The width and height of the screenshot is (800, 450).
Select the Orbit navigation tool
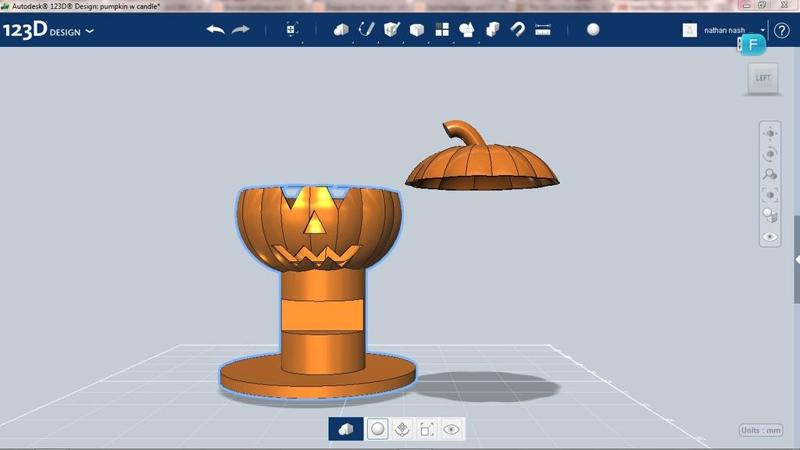coord(770,154)
